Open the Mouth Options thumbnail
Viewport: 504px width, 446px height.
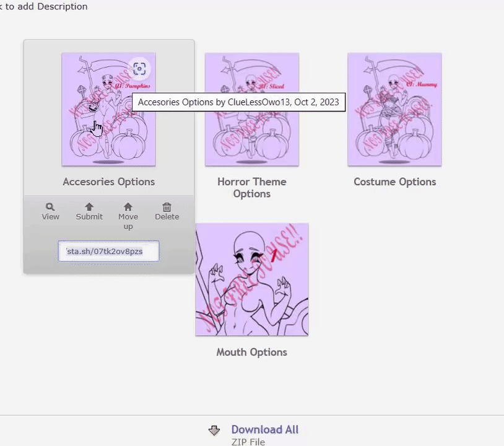click(252, 279)
